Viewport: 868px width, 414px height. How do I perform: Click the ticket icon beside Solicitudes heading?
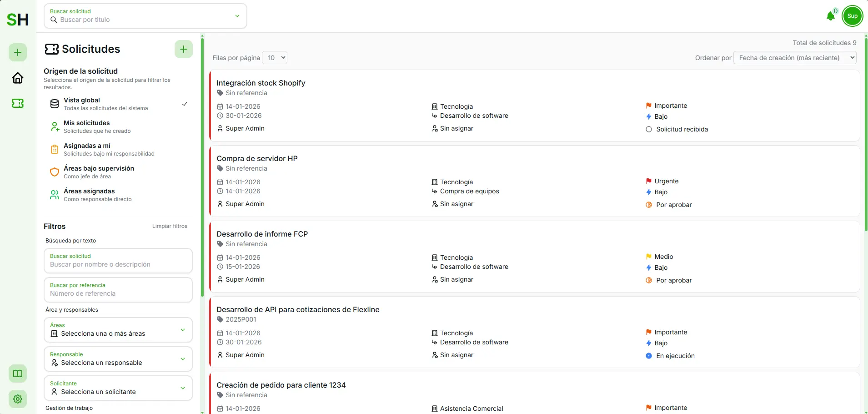tap(52, 49)
